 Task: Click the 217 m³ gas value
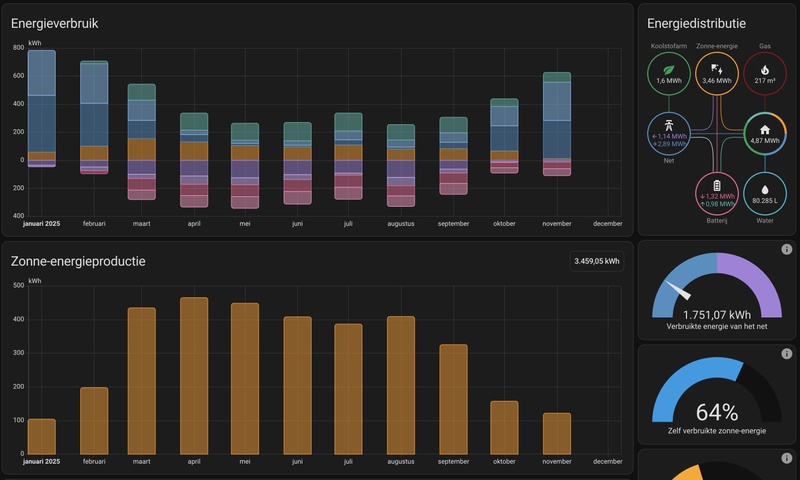click(764, 81)
